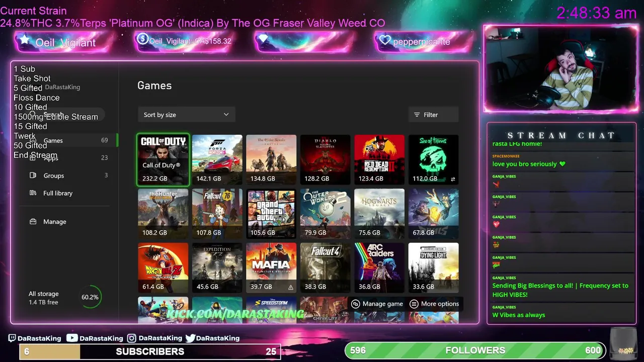Click the kick.com/darastaking link text
The image size is (644, 362).
tap(236, 314)
